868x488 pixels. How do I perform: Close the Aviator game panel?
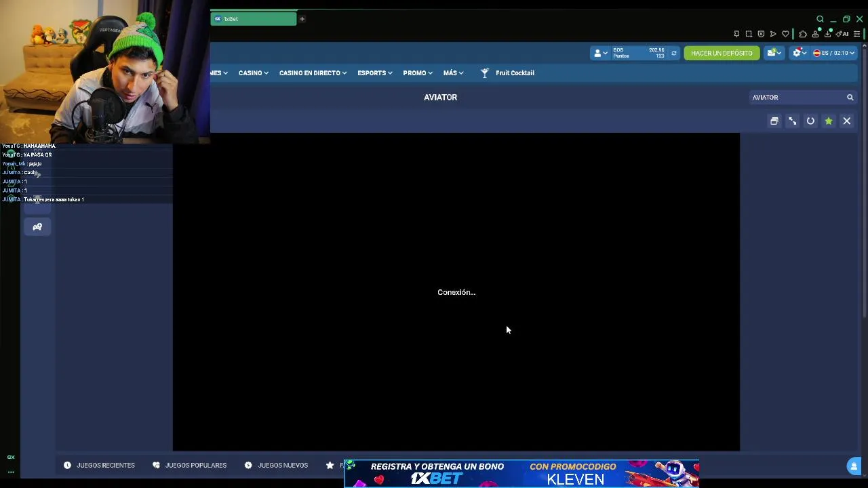coord(847,121)
